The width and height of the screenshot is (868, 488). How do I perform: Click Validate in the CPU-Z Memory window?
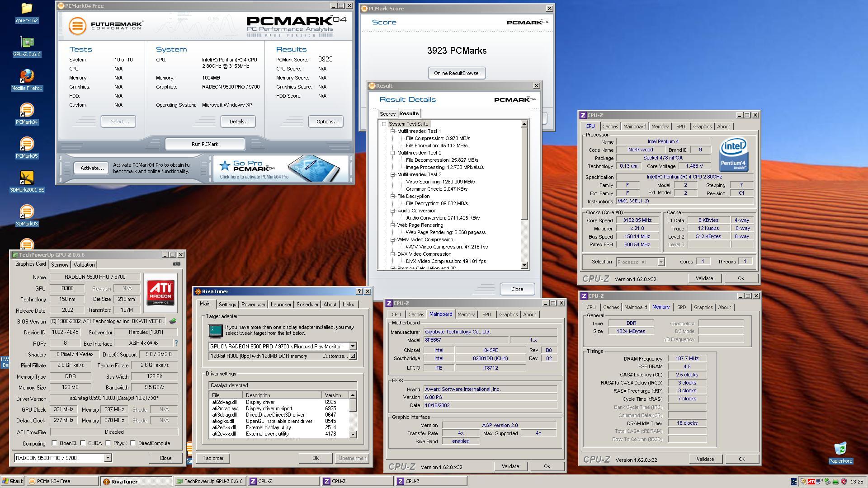[x=705, y=459]
